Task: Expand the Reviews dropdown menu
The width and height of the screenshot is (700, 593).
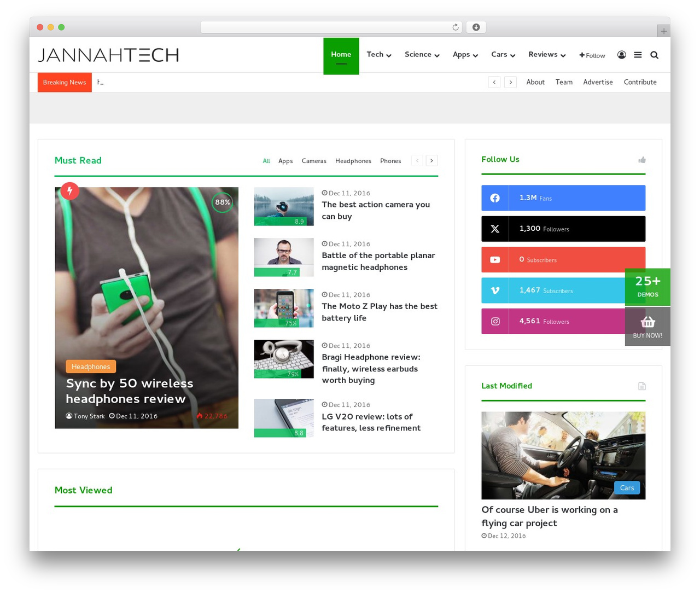Action: (x=547, y=55)
